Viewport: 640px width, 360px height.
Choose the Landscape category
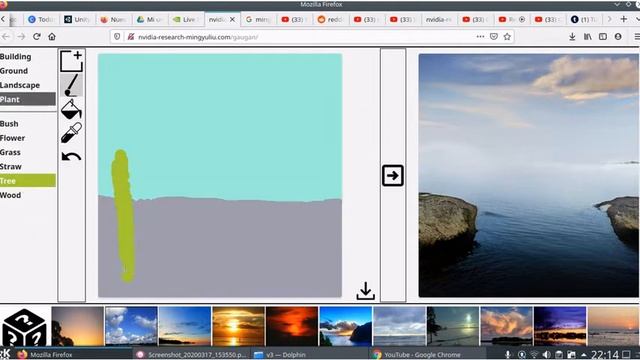coord(20,85)
